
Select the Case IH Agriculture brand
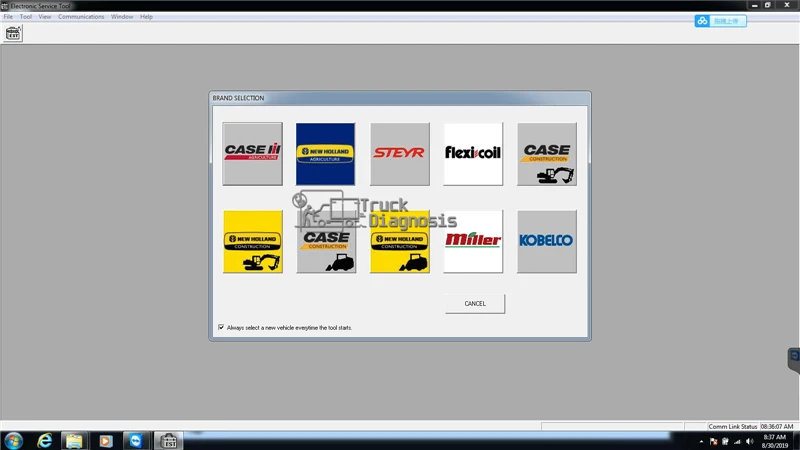[x=253, y=154]
